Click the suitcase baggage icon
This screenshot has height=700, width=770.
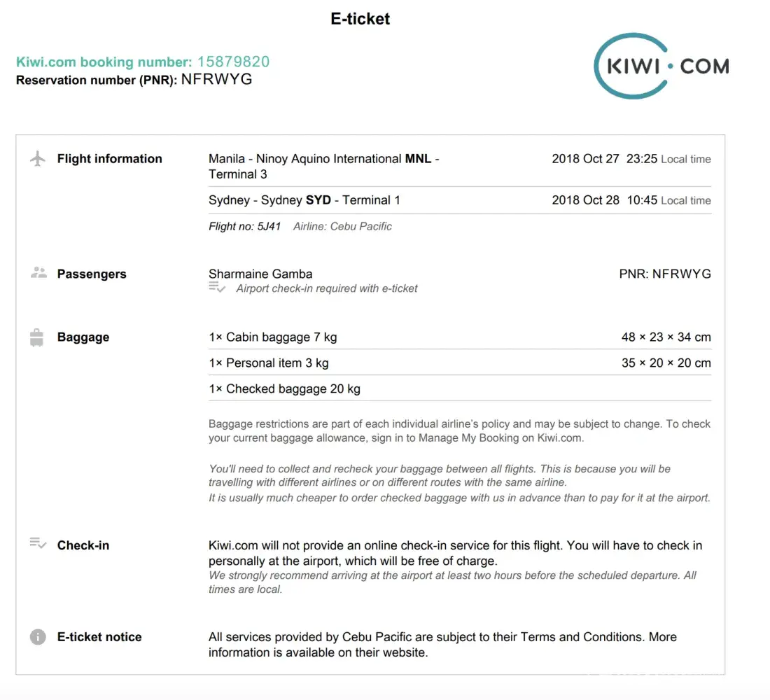pyautogui.click(x=38, y=337)
